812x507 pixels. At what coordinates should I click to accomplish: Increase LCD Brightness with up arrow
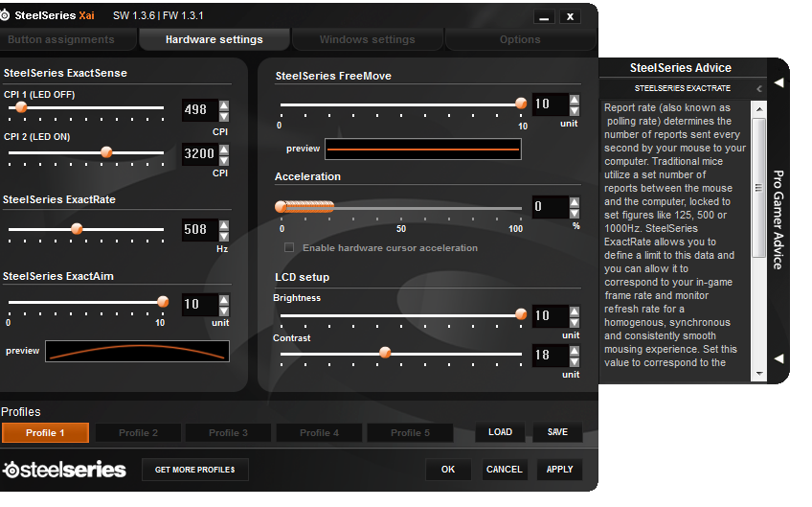click(575, 310)
